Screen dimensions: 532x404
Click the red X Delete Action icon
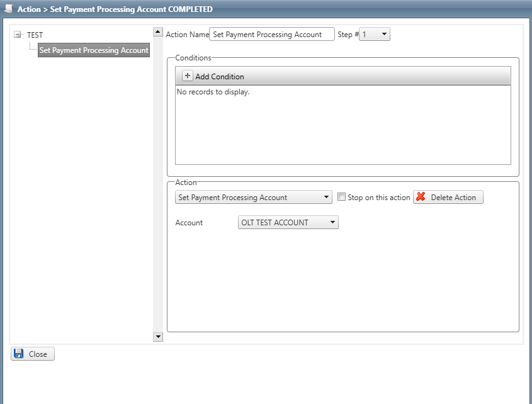(421, 197)
